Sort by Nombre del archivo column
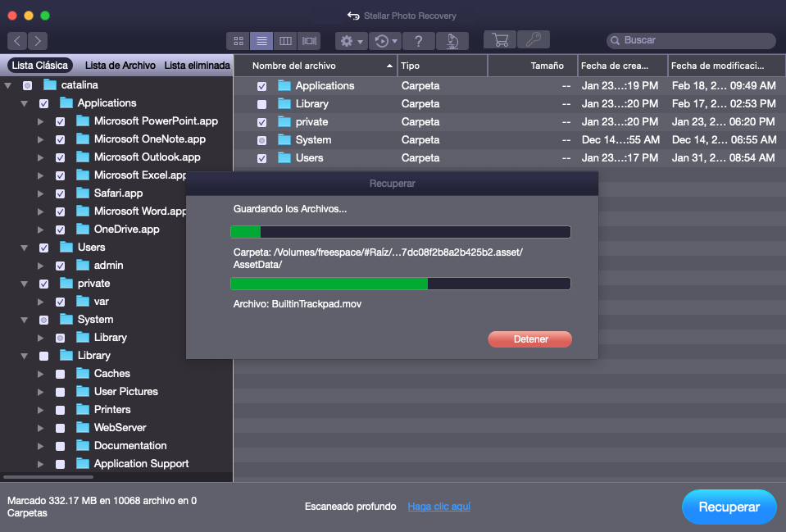The height and width of the screenshot is (532, 786). pos(316,66)
